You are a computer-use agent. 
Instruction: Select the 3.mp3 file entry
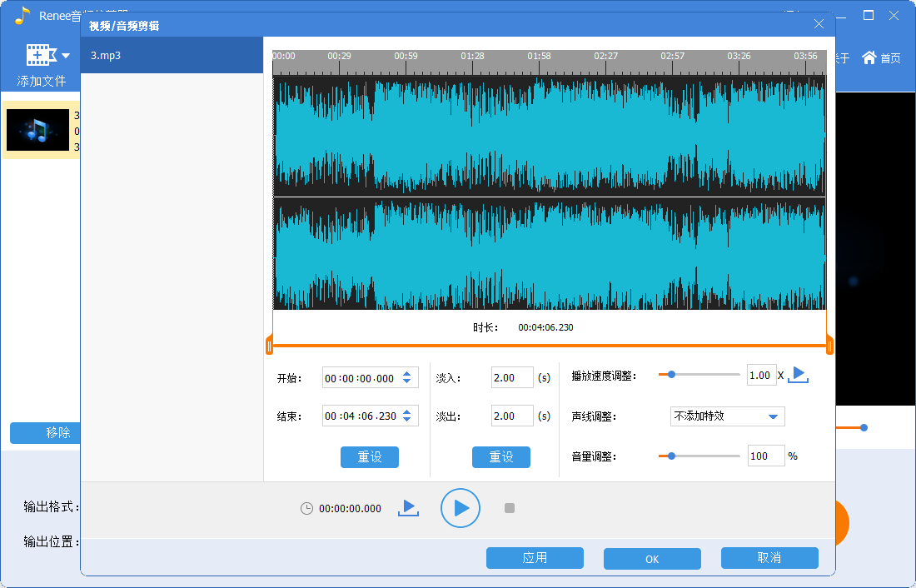pyautogui.click(x=172, y=56)
